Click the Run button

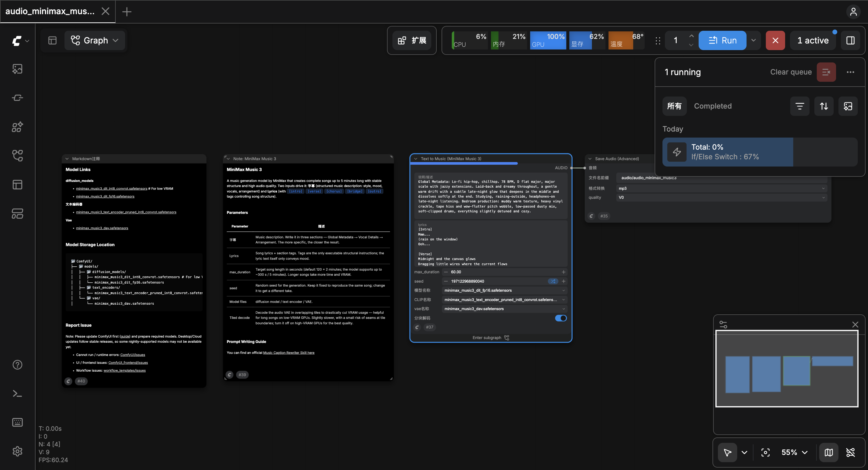tap(722, 40)
